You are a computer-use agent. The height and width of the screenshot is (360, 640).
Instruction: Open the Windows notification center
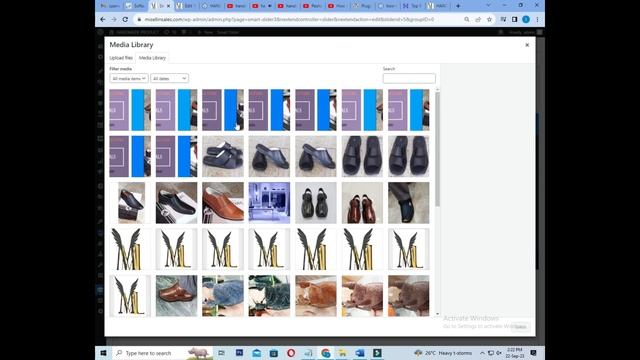(x=533, y=353)
